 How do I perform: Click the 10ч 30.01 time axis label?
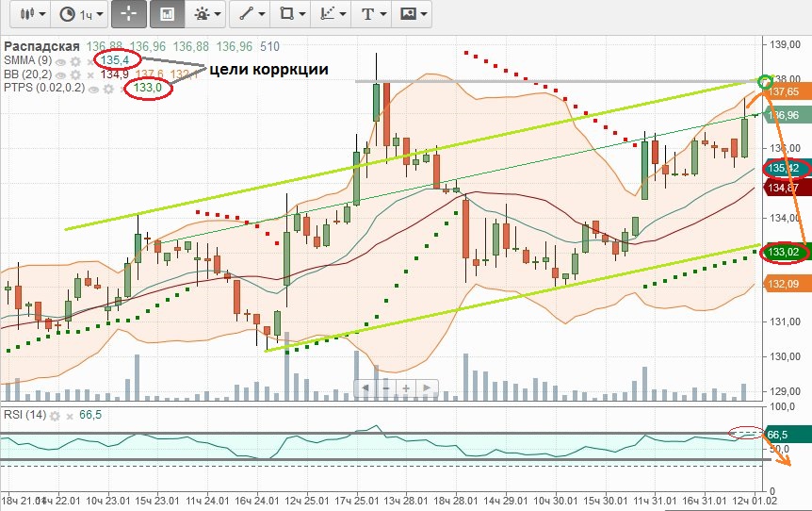click(x=555, y=501)
